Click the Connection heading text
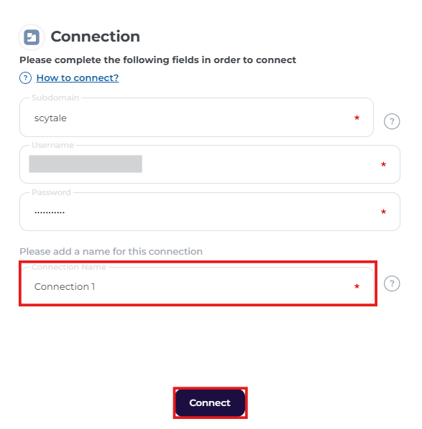Screen dimensions: 422x429 (95, 37)
